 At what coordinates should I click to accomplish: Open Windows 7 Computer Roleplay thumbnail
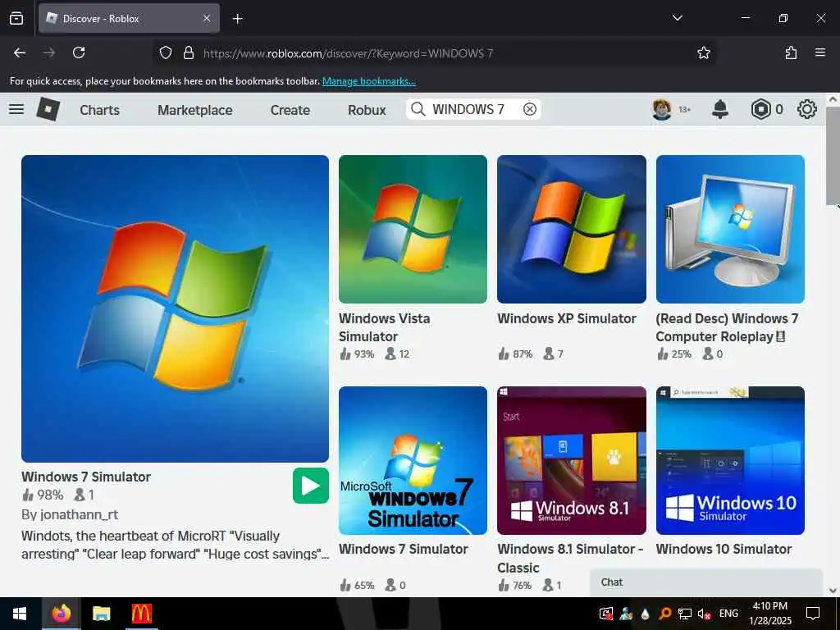pyautogui.click(x=730, y=230)
